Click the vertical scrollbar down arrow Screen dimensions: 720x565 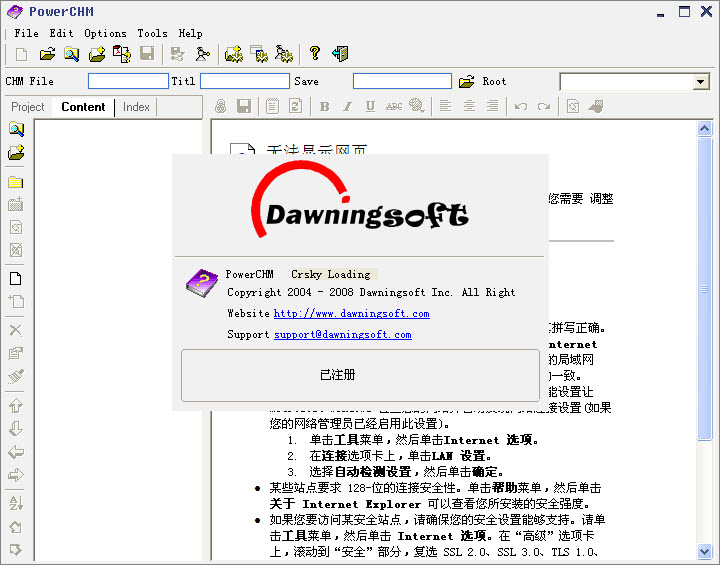pos(706,551)
